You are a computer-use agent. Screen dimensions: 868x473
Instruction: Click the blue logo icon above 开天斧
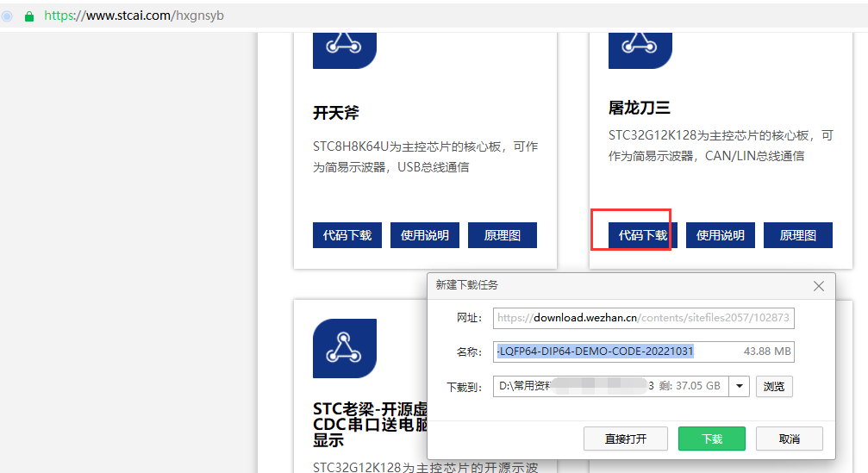coord(344,50)
